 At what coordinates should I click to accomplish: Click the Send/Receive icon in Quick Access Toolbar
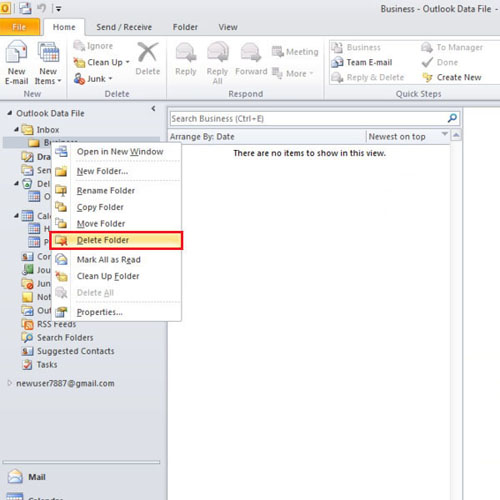[x=25, y=8]
